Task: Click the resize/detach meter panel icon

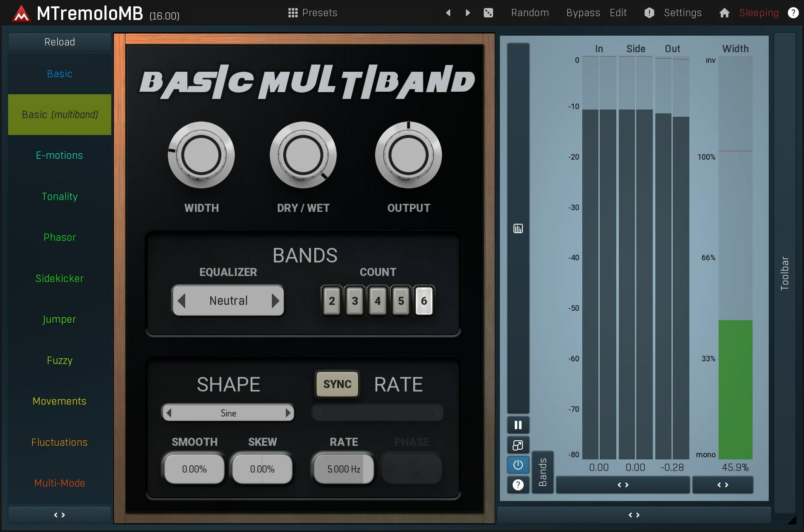Action: pos(518,445)
